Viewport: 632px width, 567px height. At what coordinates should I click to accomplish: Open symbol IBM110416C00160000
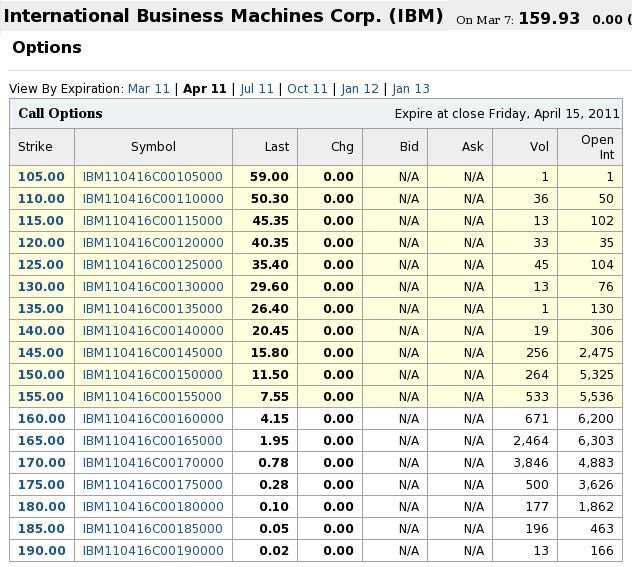click(x=153, y=418)
